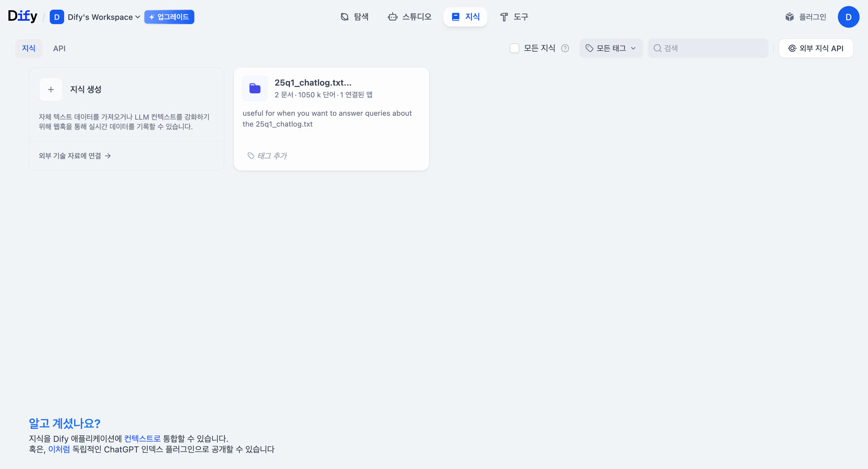Click the 'useful for when you want' description
This screenshot has width=868, height=469.
pos(327,118)
